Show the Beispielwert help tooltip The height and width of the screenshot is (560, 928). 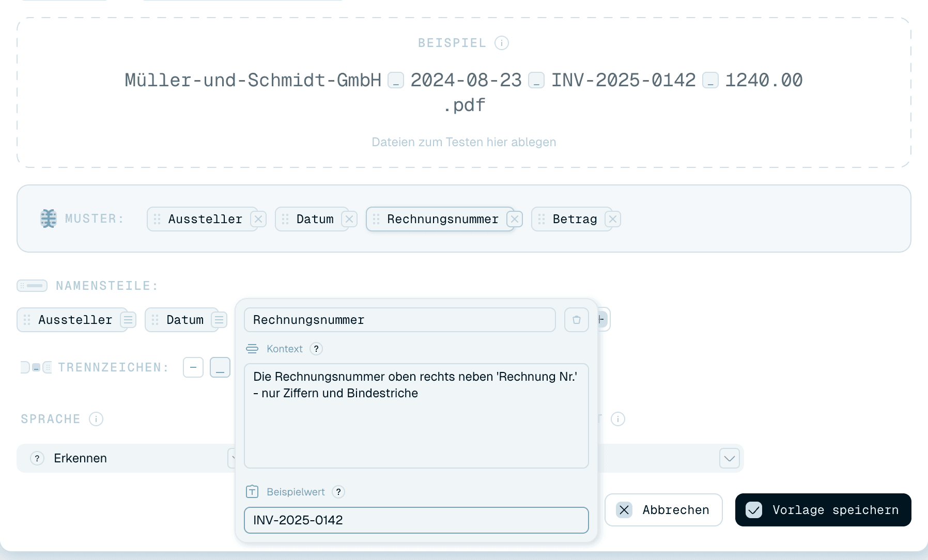[x=338, y=492]
